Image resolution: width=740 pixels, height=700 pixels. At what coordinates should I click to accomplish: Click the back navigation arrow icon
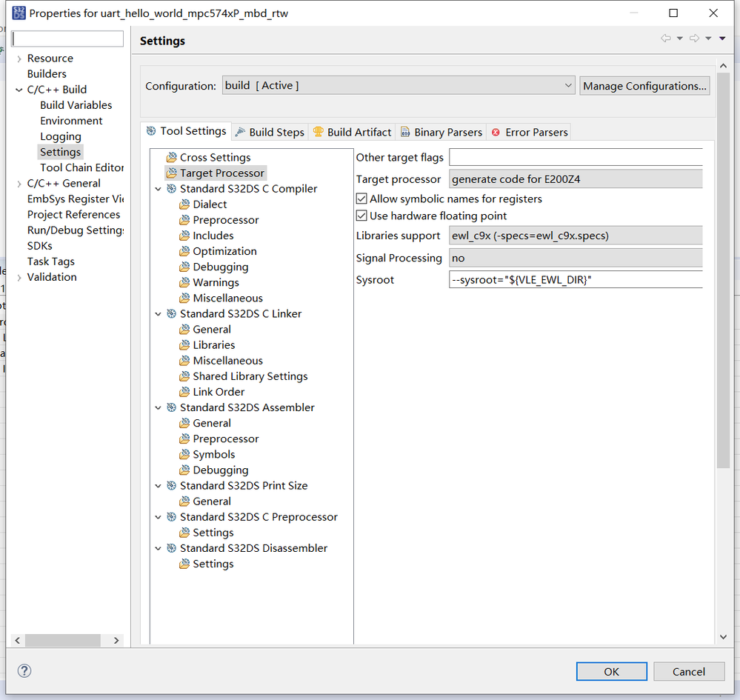tap(665, 39)
